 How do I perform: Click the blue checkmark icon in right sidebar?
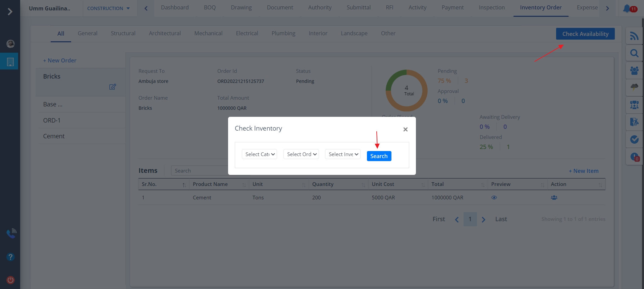point(634,139)
